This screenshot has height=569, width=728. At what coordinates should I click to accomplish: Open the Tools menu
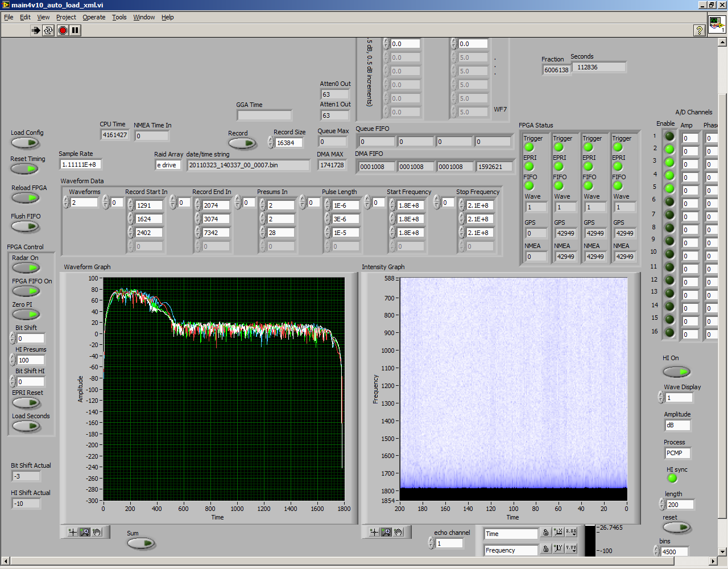point(119,17)
